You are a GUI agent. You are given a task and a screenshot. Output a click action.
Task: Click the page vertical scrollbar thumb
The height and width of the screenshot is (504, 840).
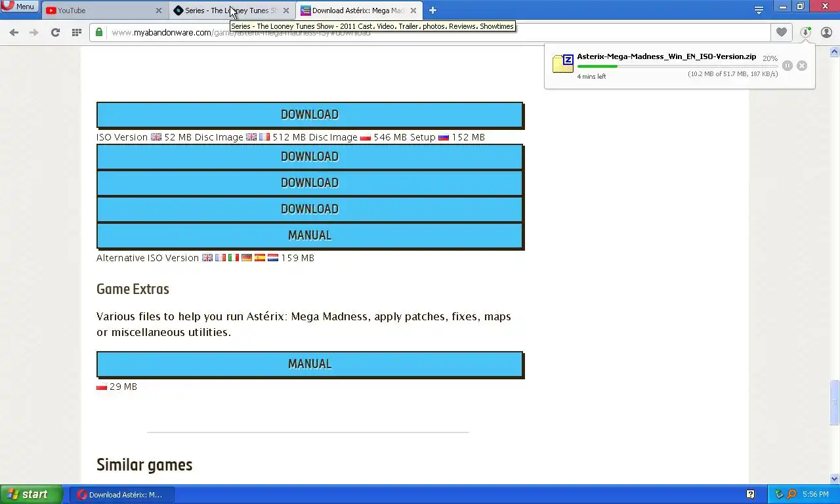pyautogui.click(x=835, y=402)
